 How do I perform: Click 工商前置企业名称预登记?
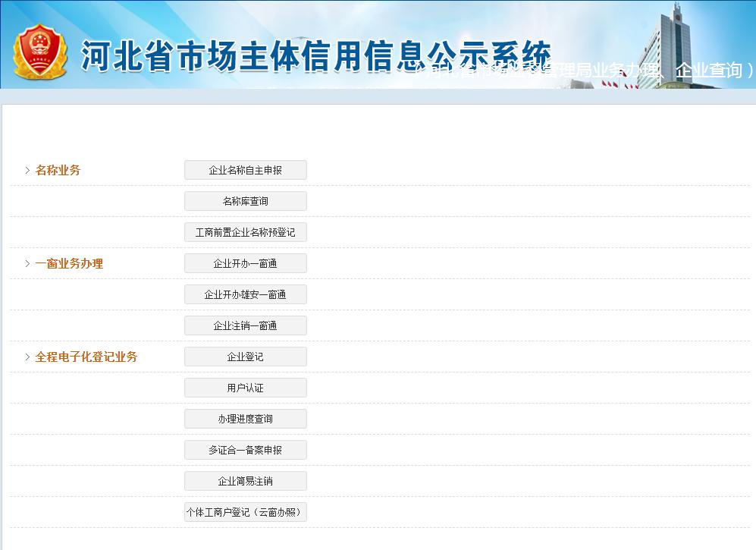pyautogui.click(x=245, y=232)
